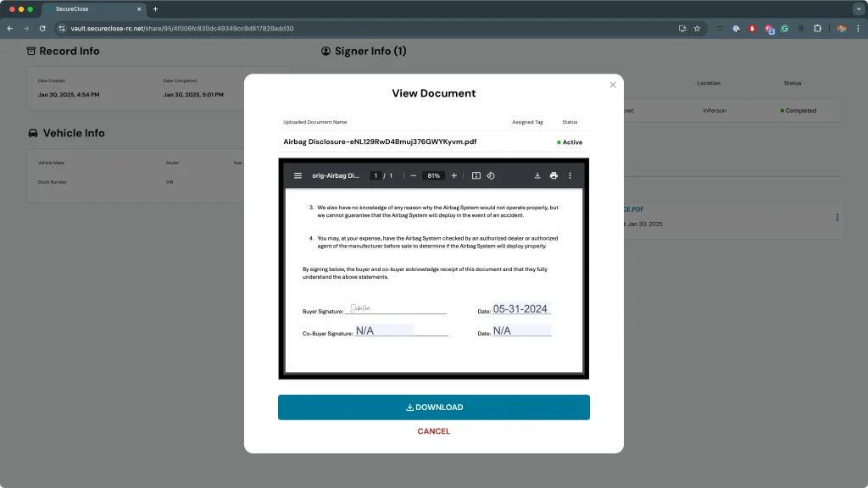Screen dimensions: 868x488
Task: Open the PDF viewer sidebar menu
Action: [x=298, y=175]
